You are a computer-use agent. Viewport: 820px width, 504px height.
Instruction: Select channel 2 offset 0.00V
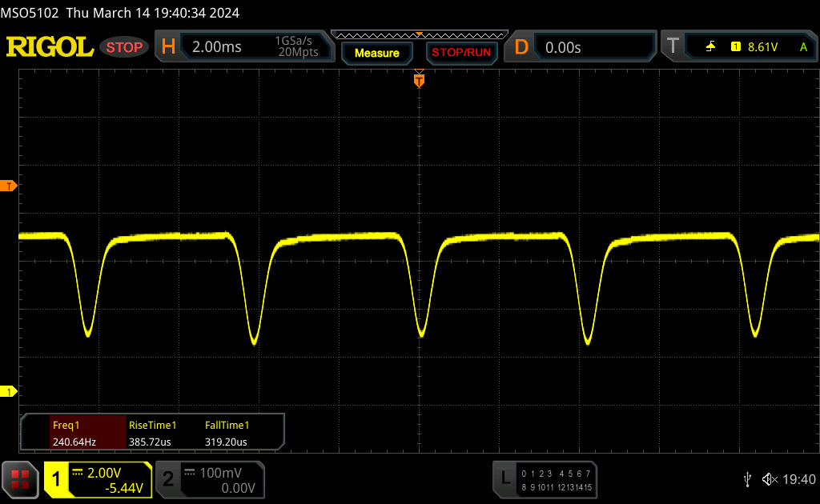(x=238, y=488)
